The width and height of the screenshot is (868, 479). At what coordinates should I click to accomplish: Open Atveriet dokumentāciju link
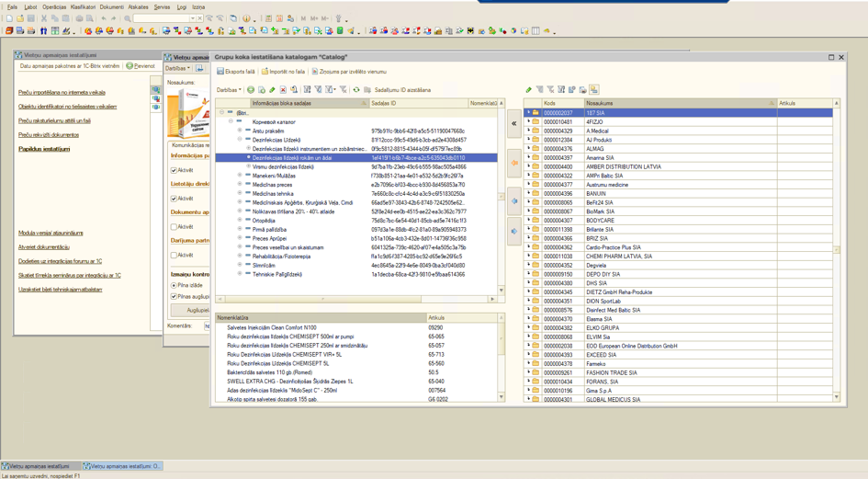tap(44, 247)
